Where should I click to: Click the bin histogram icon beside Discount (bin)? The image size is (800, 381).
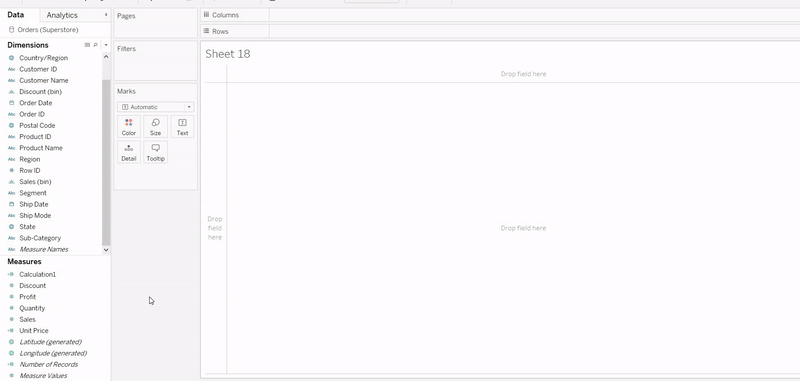[11, 92]
